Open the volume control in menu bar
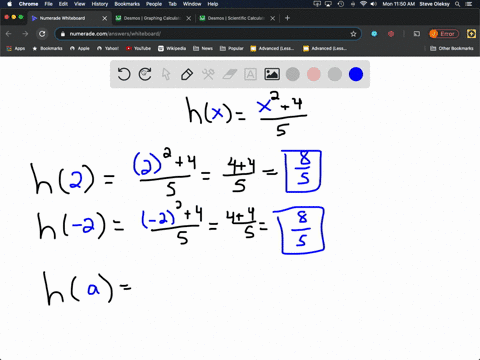The width and height of the screenshot is (480, 360). [x=374, y=4]
